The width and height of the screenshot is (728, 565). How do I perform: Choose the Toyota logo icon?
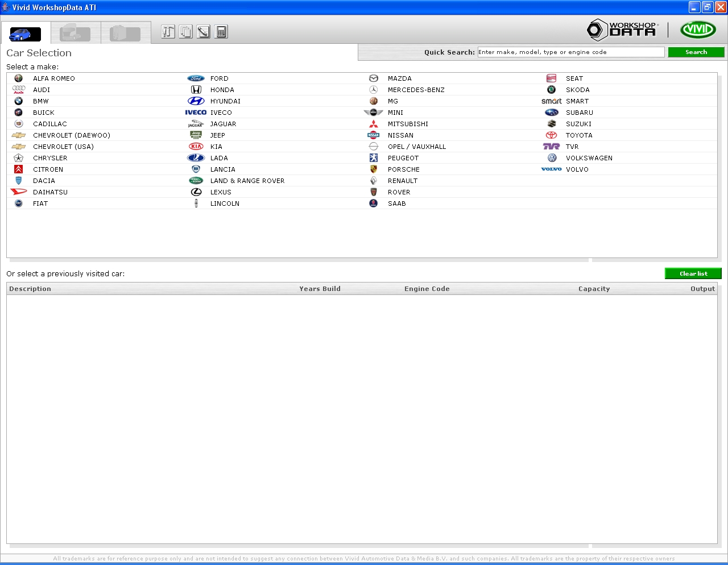(551, 135)
